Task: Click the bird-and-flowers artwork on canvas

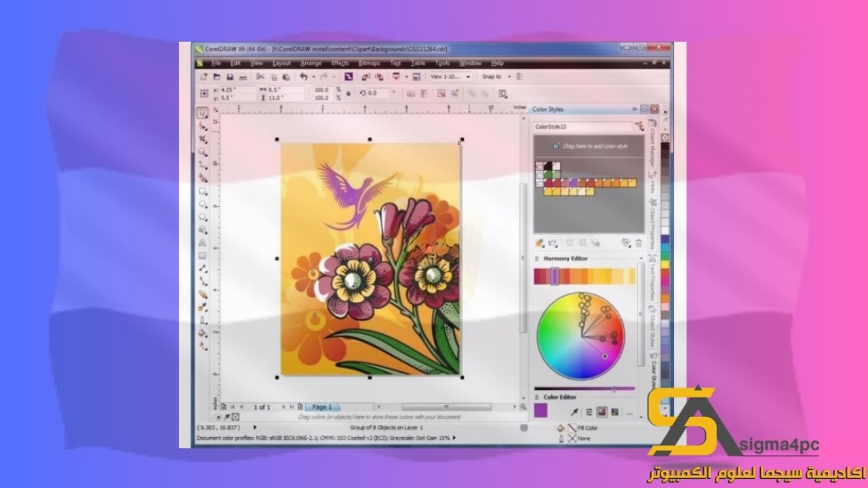Action: (370, 258)
